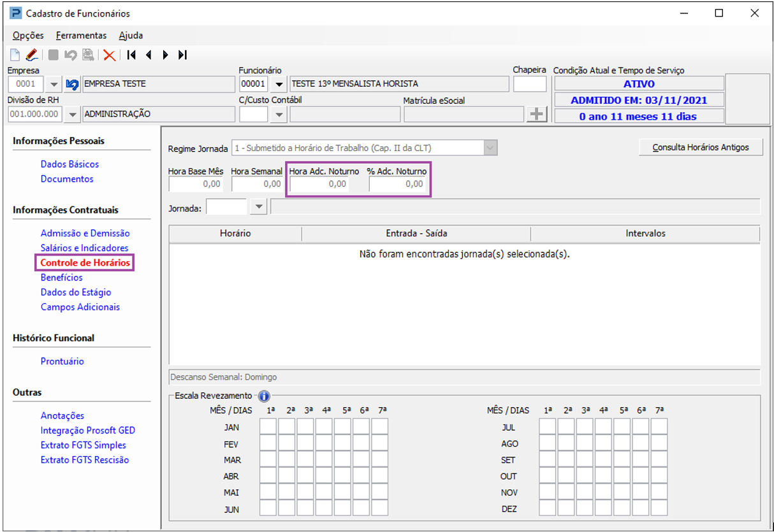Select Dados Básicos in sidebar
The width and height of the screenshot is (774, 532).
[x=69, y=164]
